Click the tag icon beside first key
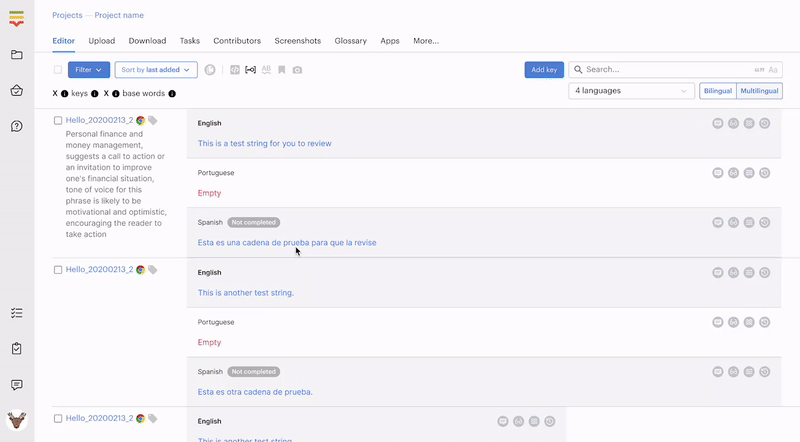 coord(153,120)
